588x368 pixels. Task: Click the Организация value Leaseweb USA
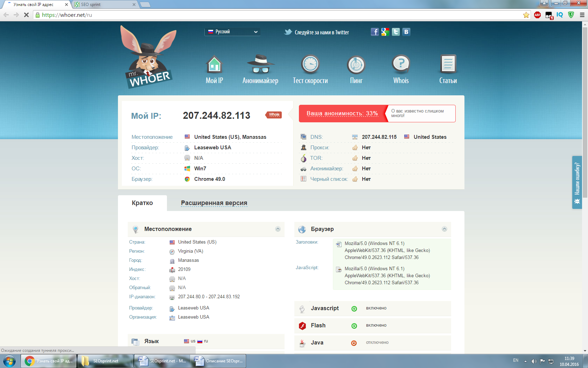tap(194, 317)
